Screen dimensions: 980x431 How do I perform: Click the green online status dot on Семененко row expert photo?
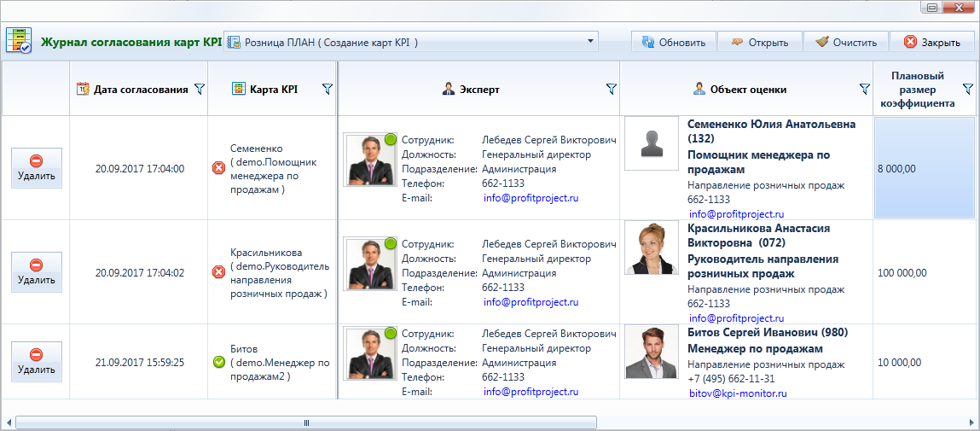pyautogui.click(x=391, y=138)
